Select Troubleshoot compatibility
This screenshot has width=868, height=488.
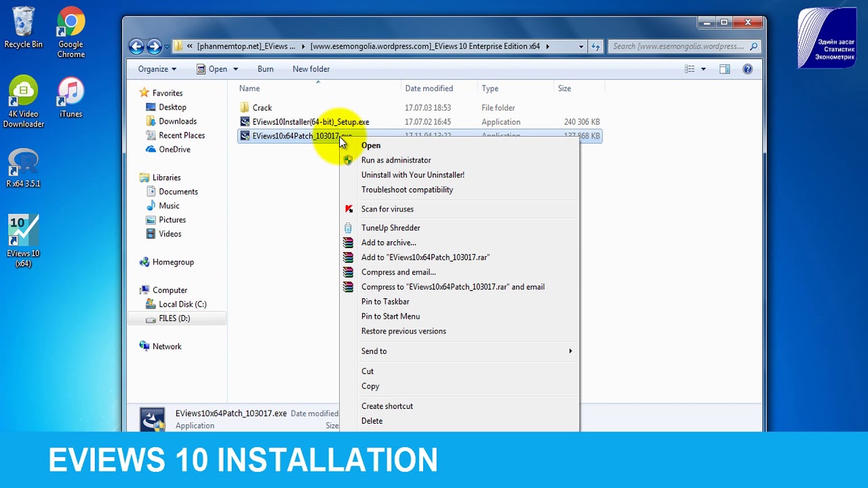pos(407,190)
